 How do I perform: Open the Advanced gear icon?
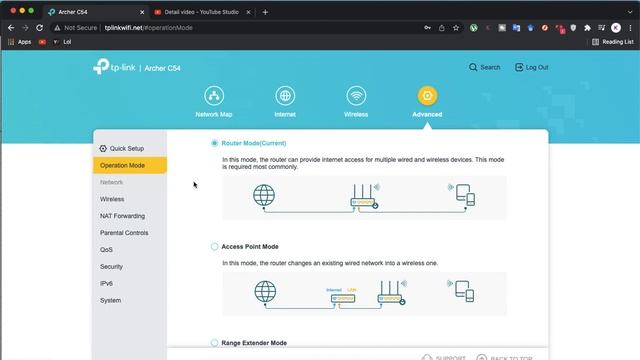click(x=427, y=96)
